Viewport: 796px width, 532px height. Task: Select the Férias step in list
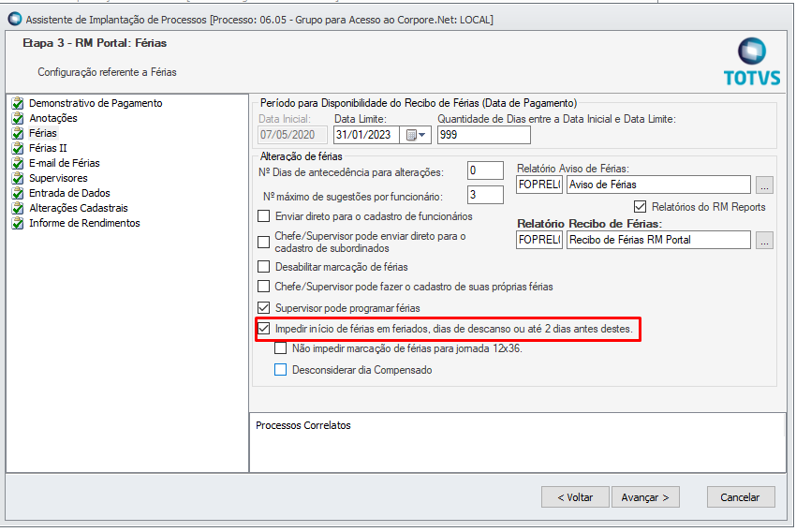click(43, 133)
